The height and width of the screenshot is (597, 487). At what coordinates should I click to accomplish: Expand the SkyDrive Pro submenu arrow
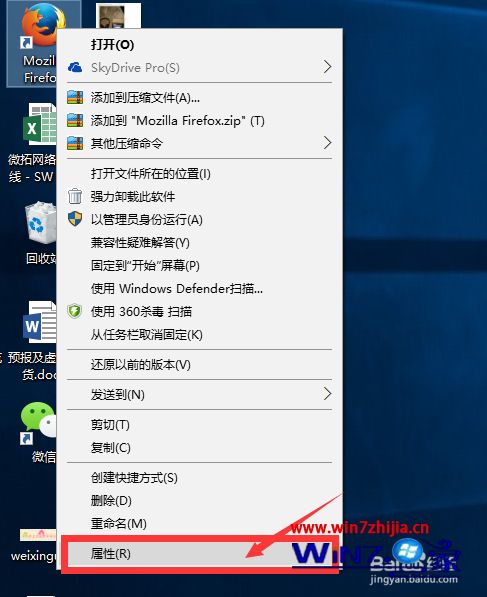pos(327,67)
